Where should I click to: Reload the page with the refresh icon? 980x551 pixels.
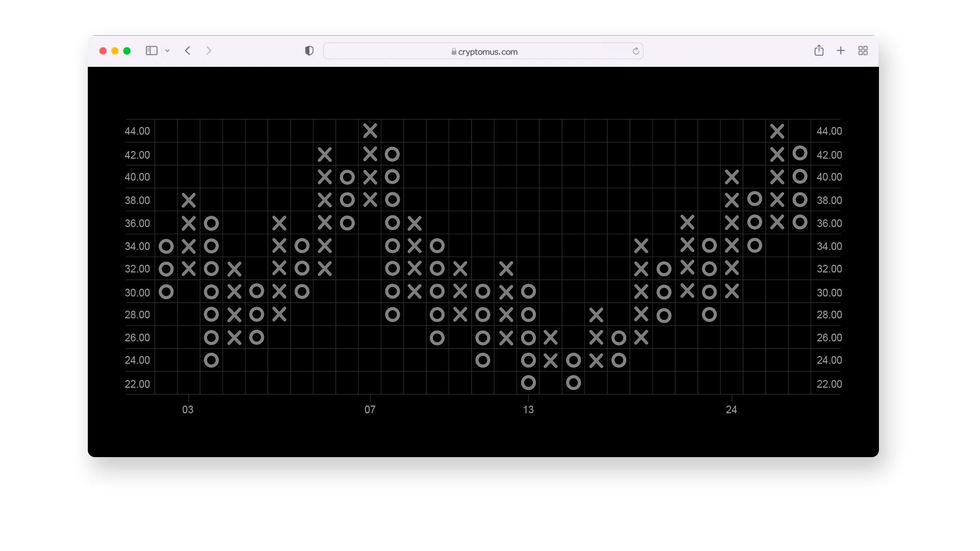click(635, 51)
